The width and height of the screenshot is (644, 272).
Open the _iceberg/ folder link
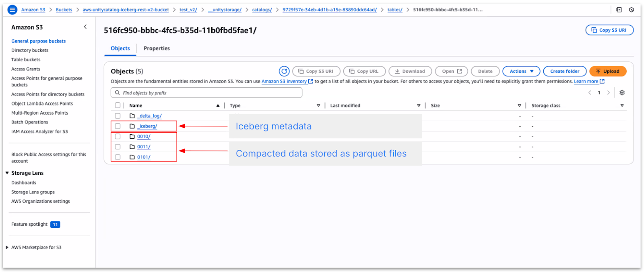coord(147,126)
